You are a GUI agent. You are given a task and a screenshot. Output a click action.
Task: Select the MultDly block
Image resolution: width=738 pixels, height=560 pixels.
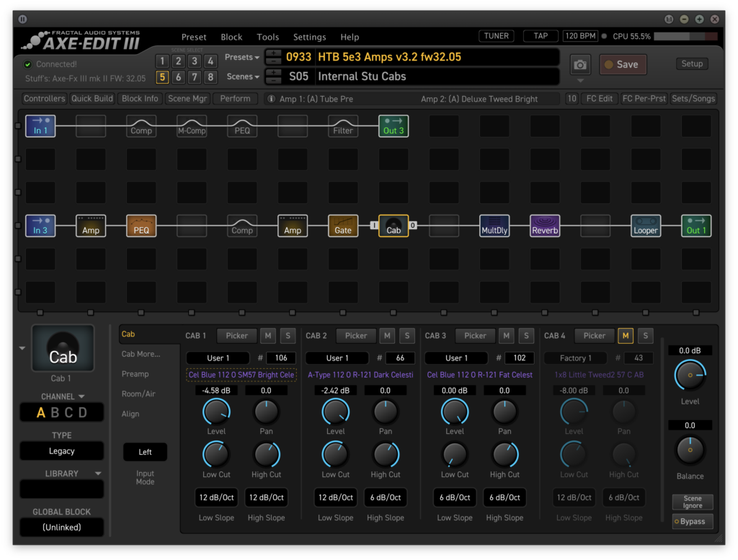click(494, 226)
